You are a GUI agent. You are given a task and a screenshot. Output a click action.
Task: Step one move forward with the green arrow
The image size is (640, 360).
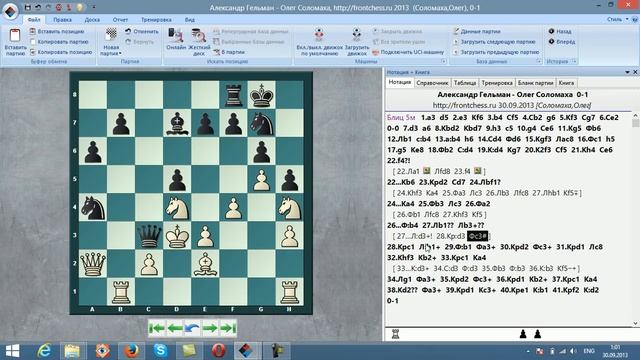(x=210, y=328)
